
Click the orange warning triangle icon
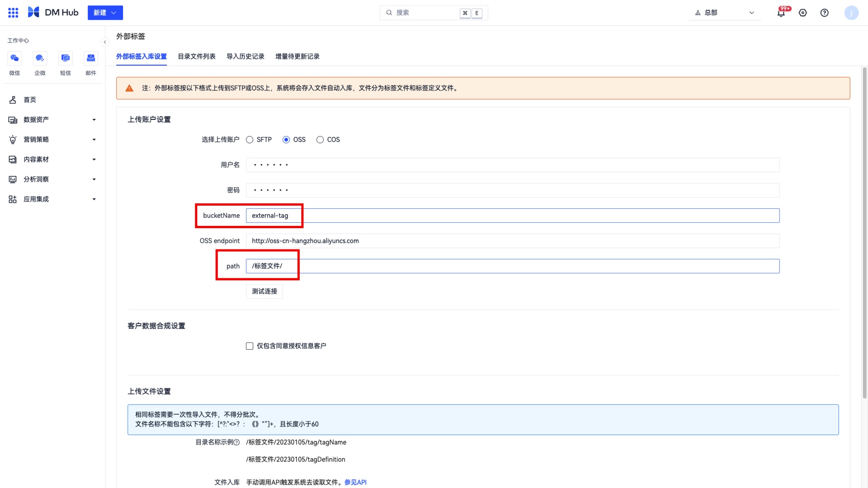pyautogui.click(x=129, y=88)
